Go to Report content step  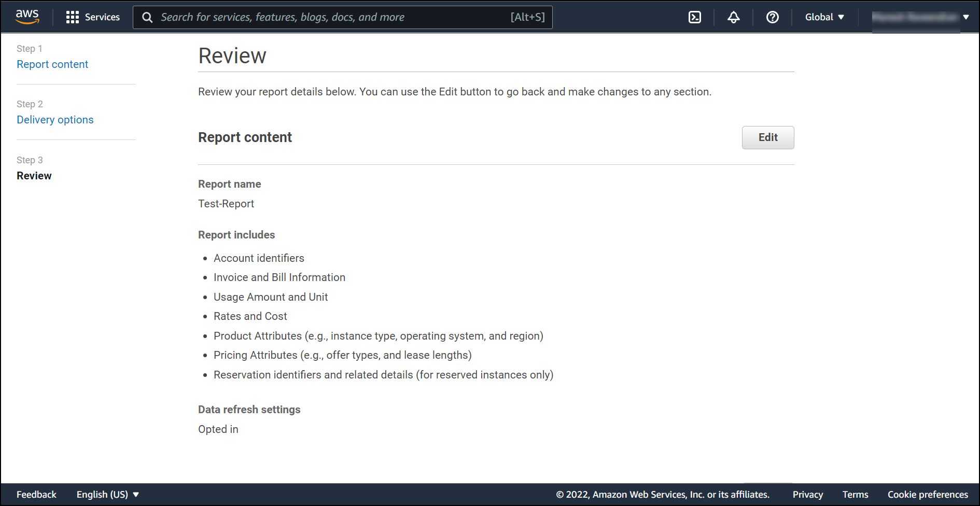click(x=52, y=64)
